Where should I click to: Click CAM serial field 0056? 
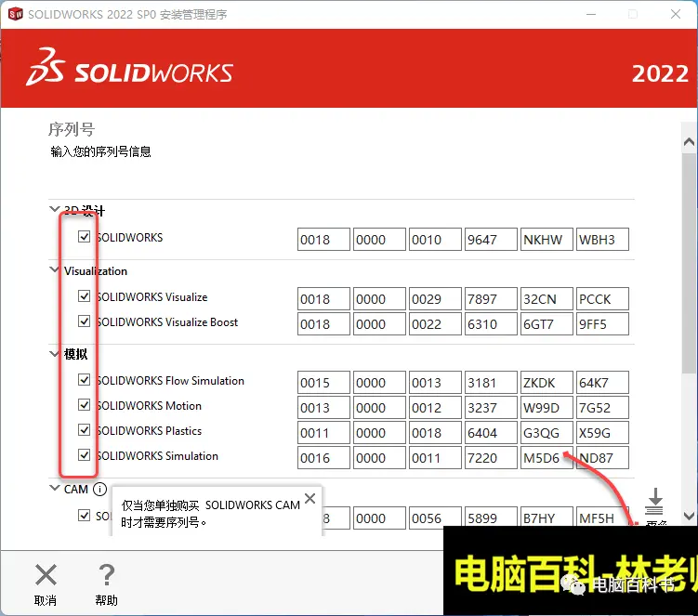click(x=435, y=518)
